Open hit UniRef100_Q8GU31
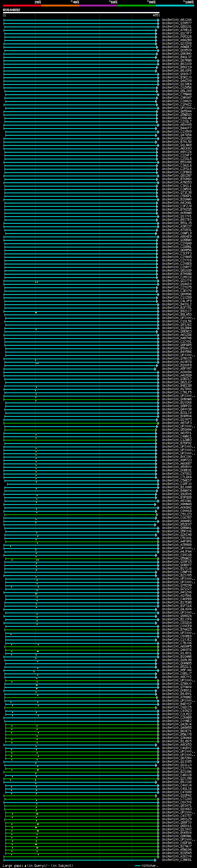 click(x=176, y=26)
